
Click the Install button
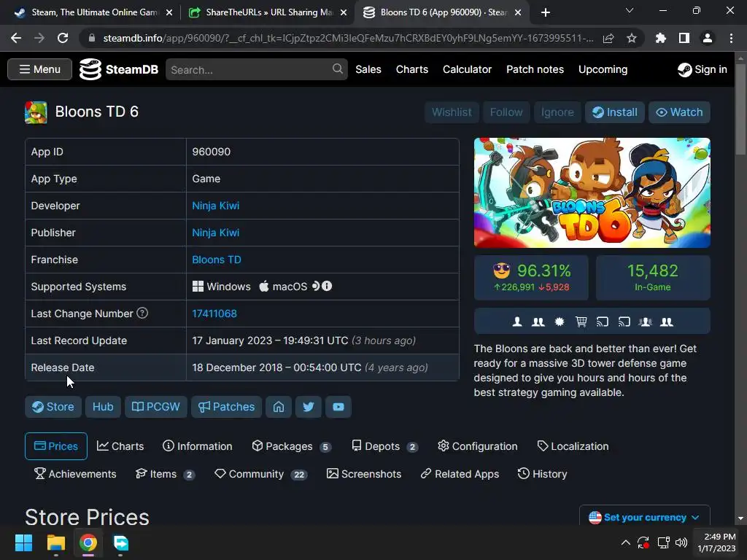point(614,112)
